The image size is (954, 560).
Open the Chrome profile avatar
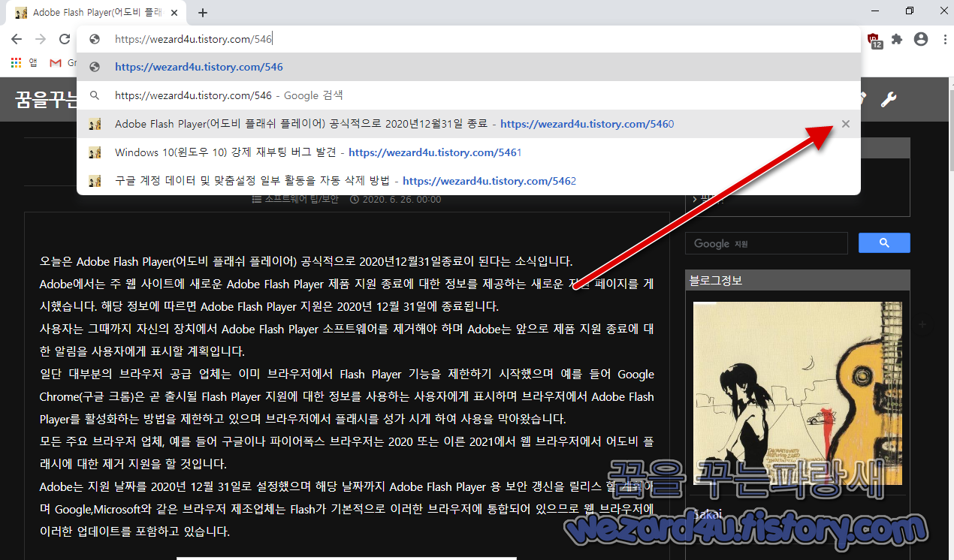tap(921, 39)
